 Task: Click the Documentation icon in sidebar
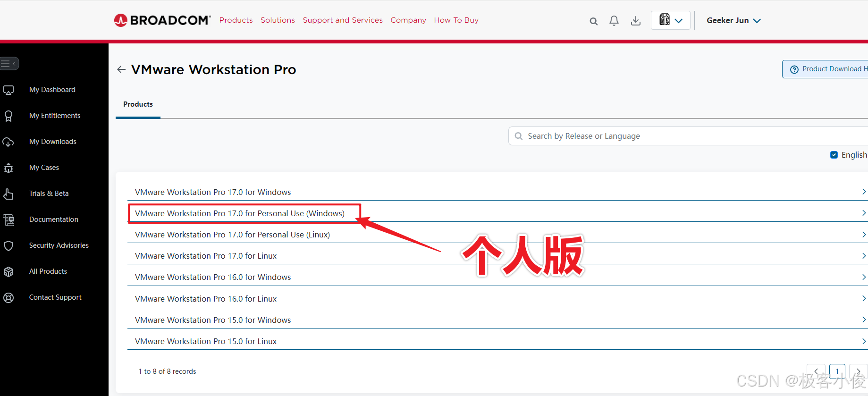coord(8,219)
